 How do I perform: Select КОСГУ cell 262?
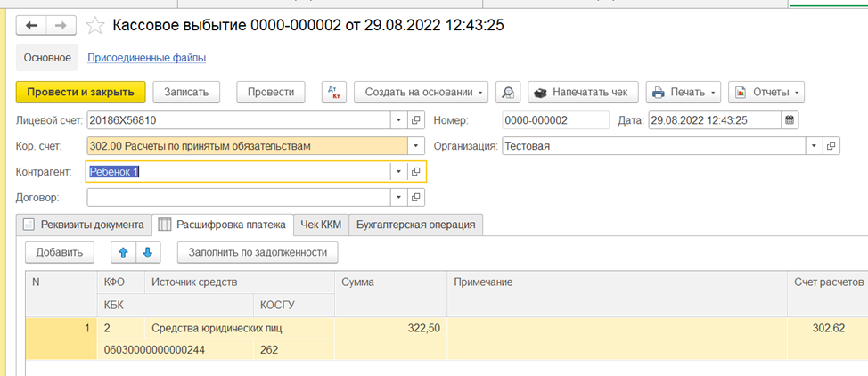[294, 349]
